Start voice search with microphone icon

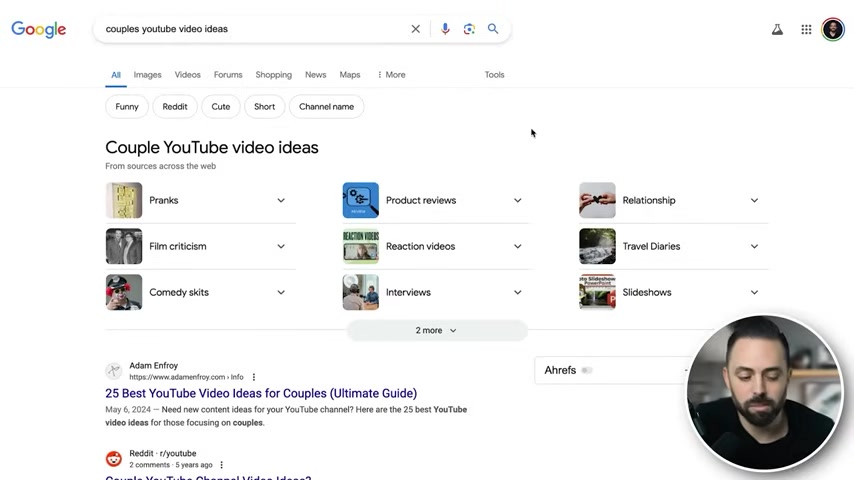tap(445, 29)
